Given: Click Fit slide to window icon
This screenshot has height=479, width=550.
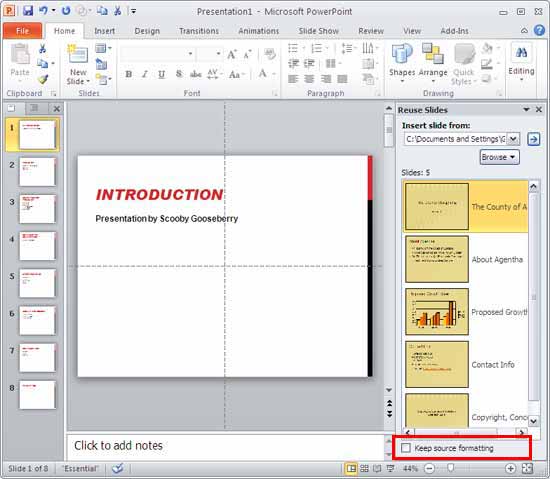Looking at the screenshot, I should 527,468.
